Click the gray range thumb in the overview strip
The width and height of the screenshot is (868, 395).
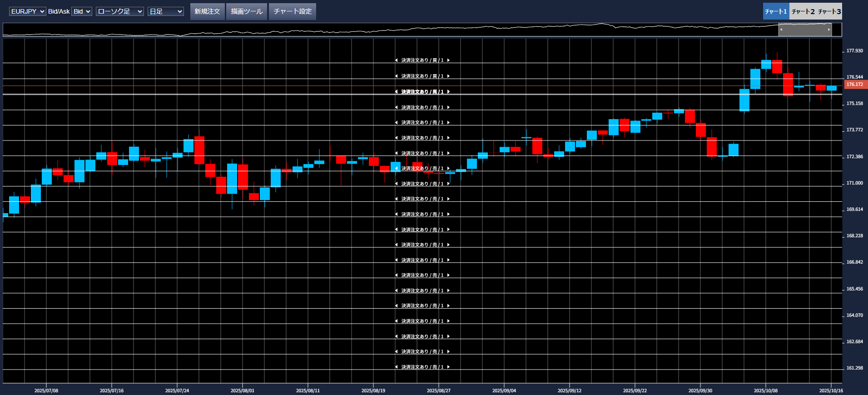tap(805, 30)
